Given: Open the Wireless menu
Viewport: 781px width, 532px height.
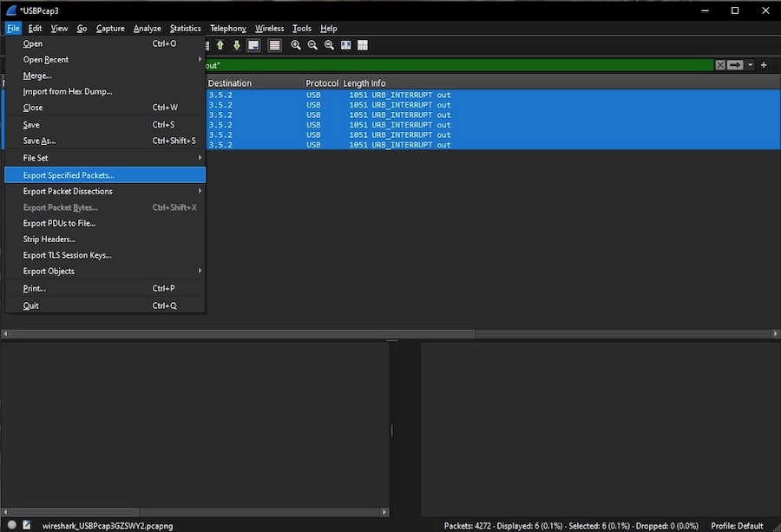Looking at the screenshot, I should pos(270,29).
